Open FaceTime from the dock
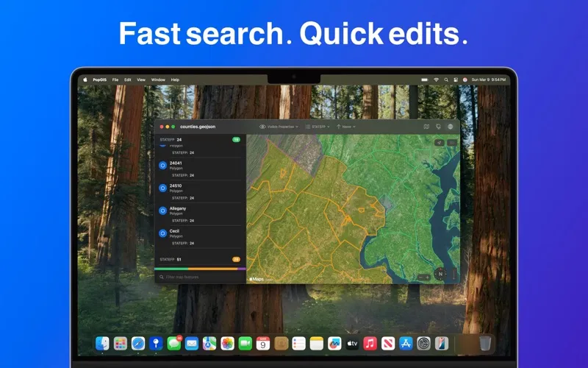 point(245,343)
